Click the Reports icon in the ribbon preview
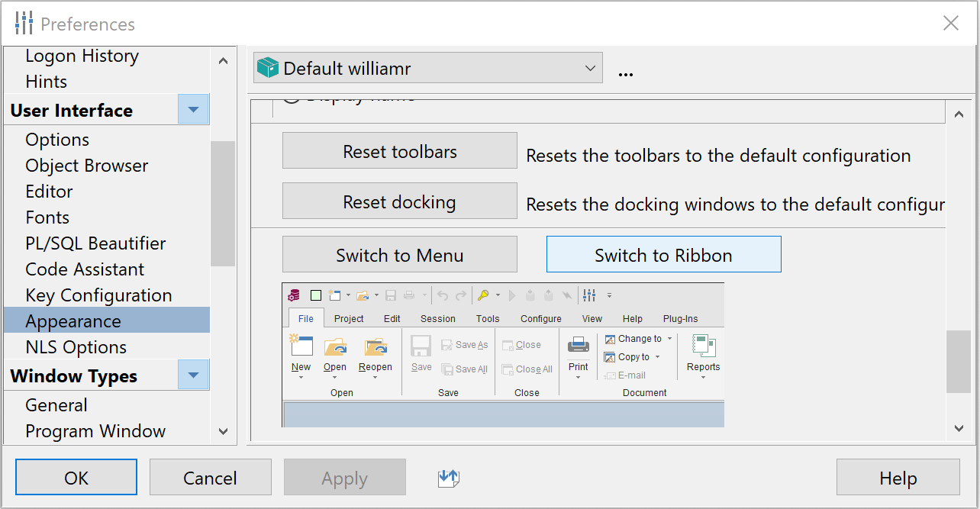The height and width of the screenshot is (509, 980). [x=703, y=346]
